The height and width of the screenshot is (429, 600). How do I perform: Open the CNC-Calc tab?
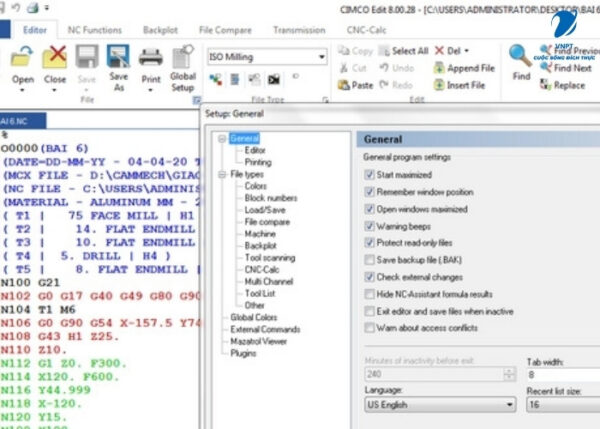point(366,30)
